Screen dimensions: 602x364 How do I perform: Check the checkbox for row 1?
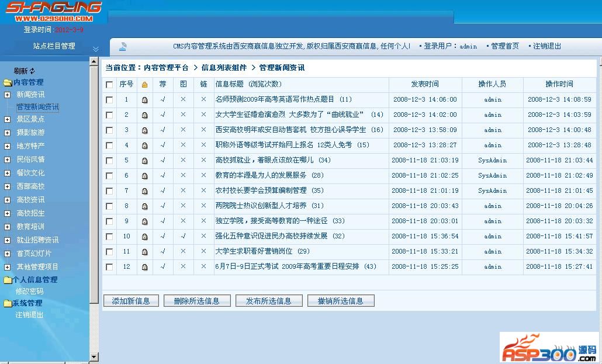tap(109, 100)
